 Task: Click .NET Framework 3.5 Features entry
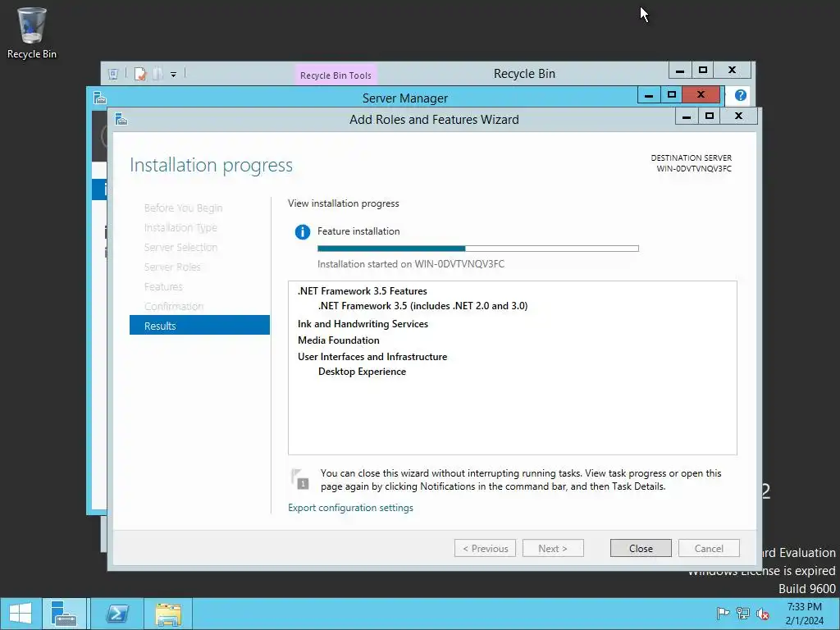[362, 291]
